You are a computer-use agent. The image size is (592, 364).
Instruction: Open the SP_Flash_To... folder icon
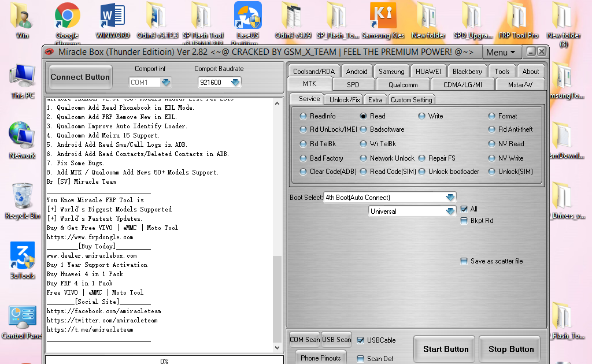(338, 21)
